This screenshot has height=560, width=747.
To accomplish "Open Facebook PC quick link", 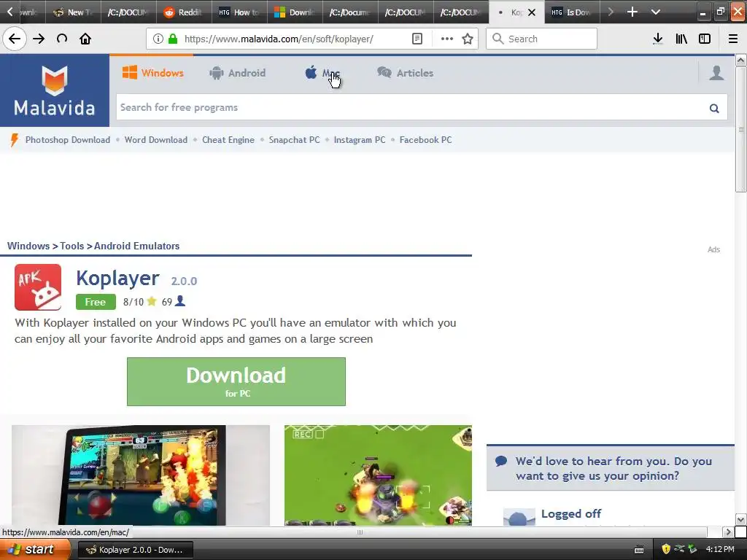I will (425, 140).
